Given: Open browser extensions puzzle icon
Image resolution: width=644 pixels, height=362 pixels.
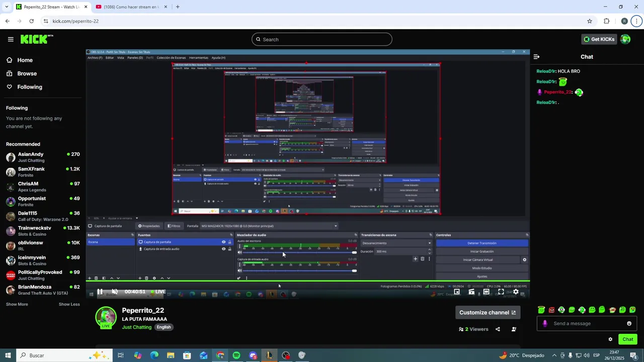Looking at the screenshot, I should click(x=606, y=21).
